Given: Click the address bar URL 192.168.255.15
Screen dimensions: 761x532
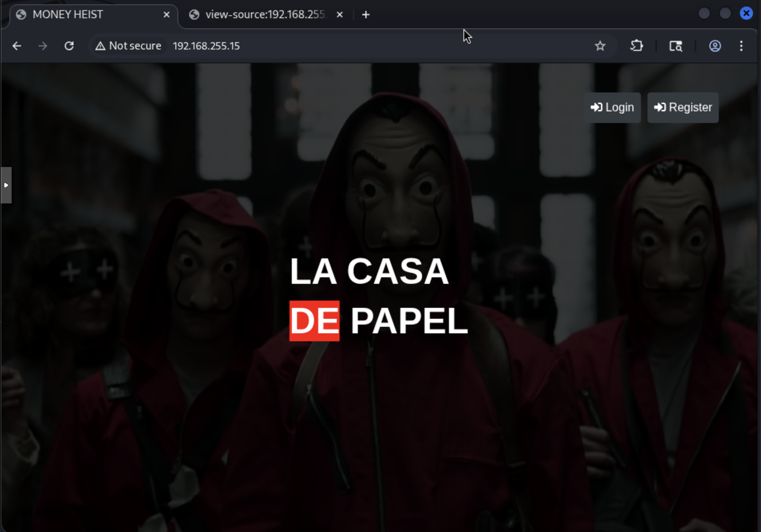Looking at the screenshot, I should click(x=206, y=46).
